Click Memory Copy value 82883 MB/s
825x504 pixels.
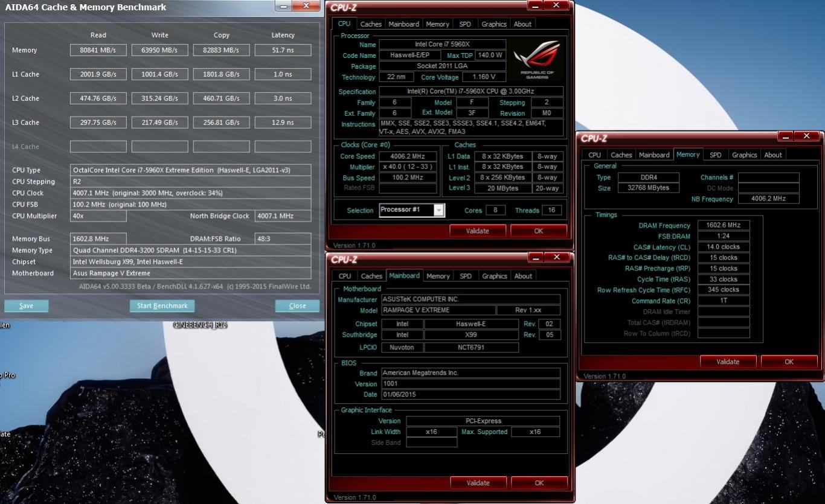[x=222, y=50]
